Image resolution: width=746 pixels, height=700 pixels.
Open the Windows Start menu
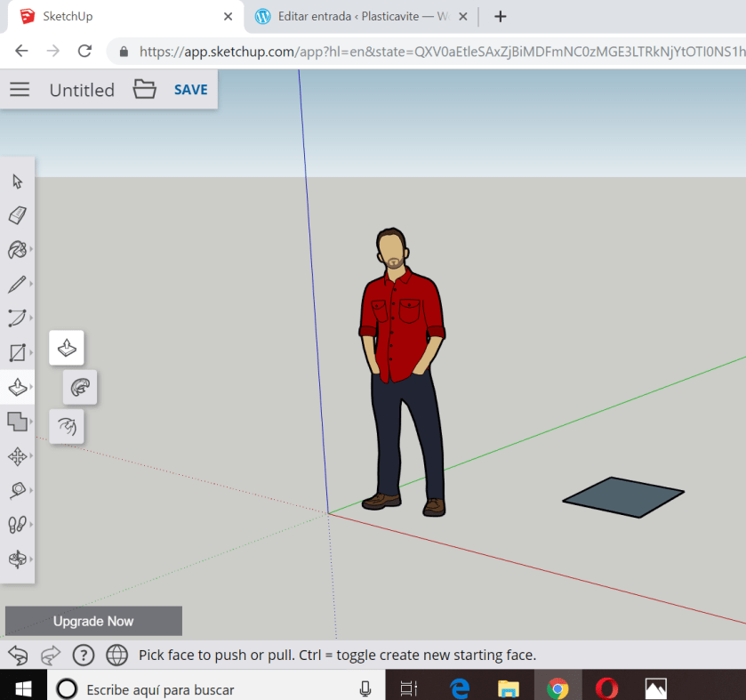(23, 688)
